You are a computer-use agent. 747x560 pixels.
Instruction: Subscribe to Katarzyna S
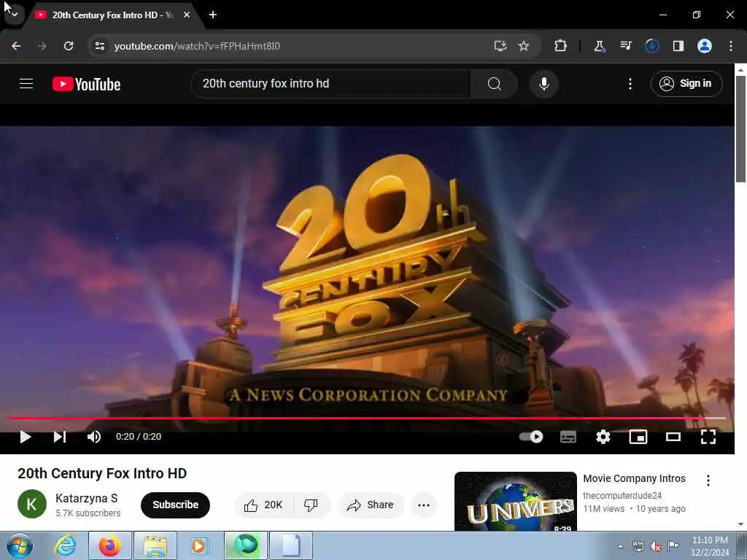pos(175,505)
